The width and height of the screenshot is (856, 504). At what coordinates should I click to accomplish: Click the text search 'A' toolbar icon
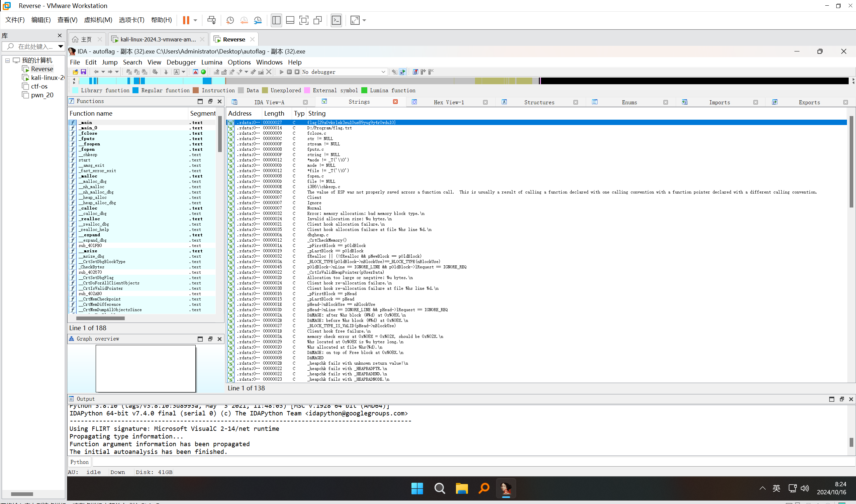tap(176, 72)
